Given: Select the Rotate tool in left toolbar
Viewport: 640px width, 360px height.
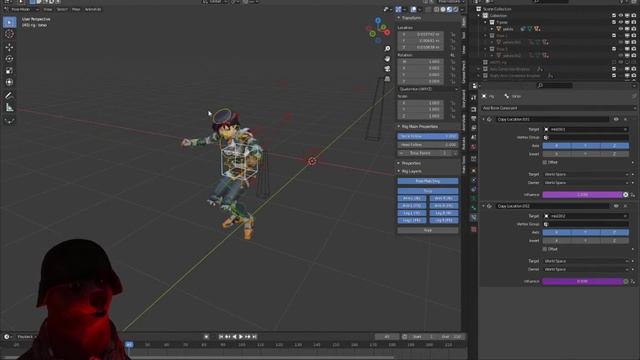Looking at the screenshot, I should click(9, 59).
